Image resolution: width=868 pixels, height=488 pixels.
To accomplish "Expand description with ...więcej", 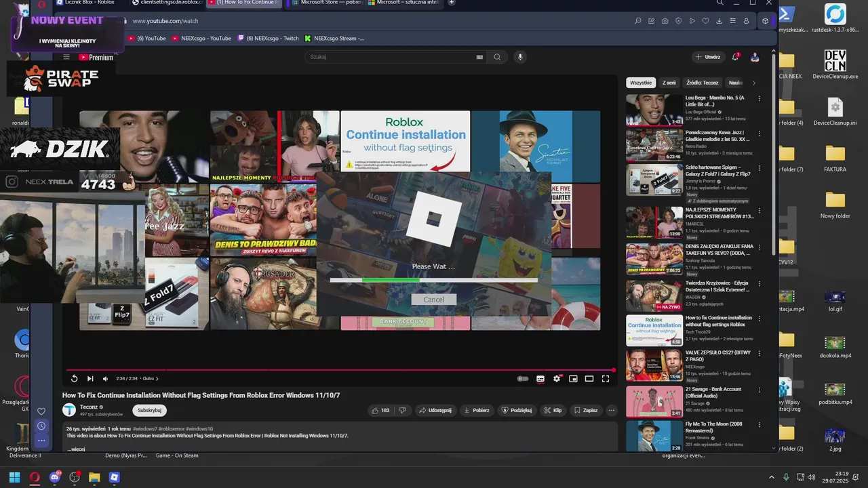I will tap(76, 449).
